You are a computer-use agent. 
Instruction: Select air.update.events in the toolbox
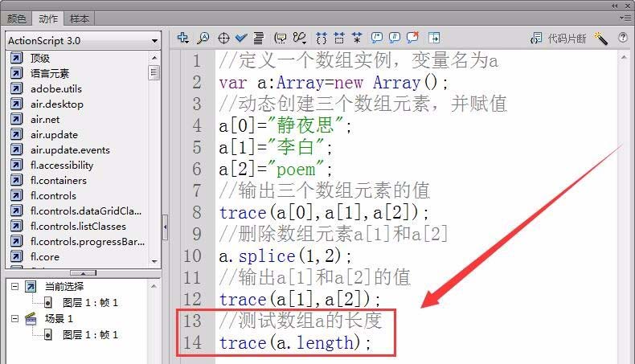tap(70, 149)
